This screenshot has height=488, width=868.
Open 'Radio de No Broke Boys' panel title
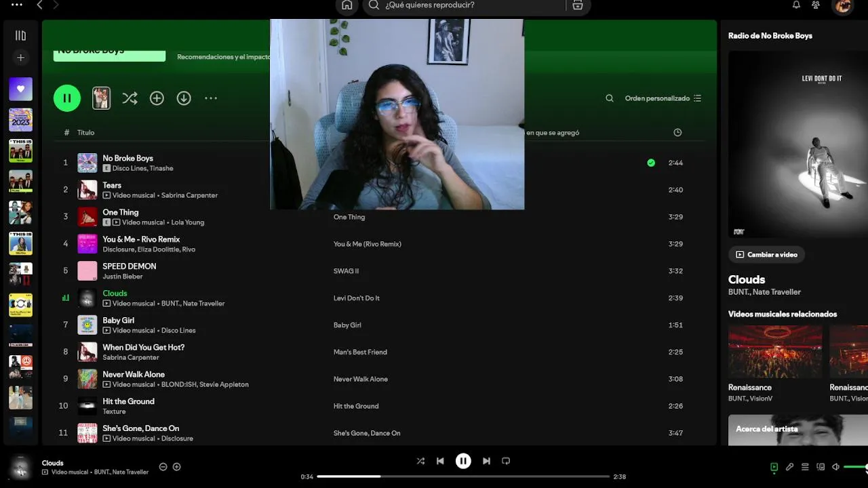(x=770, y=36)
